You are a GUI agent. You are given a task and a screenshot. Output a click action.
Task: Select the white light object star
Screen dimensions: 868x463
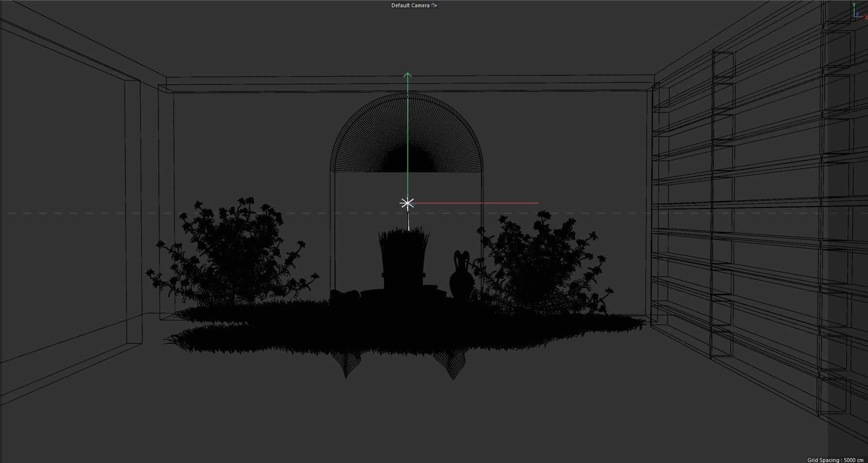(407, 204)
